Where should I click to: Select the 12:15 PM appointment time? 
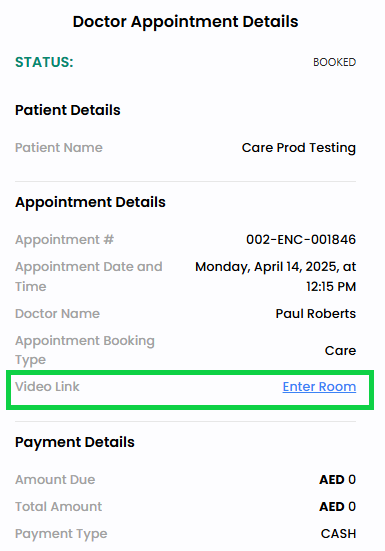[331, 286]
